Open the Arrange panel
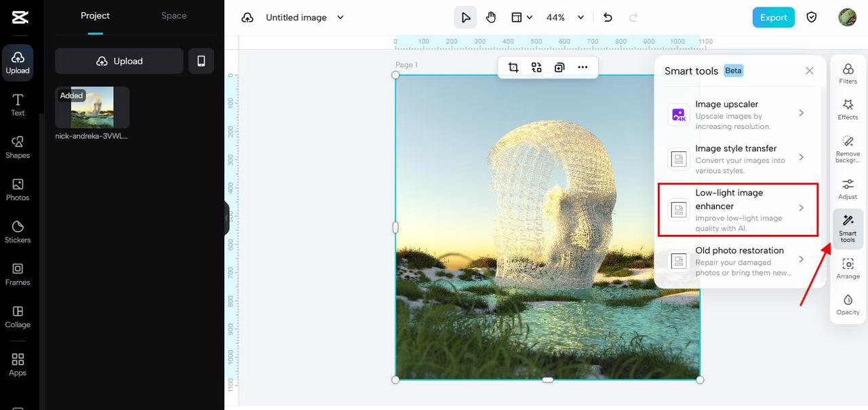The height and width of the screenshot is (410, 868). pyautogui.click(x=848, y=268)
